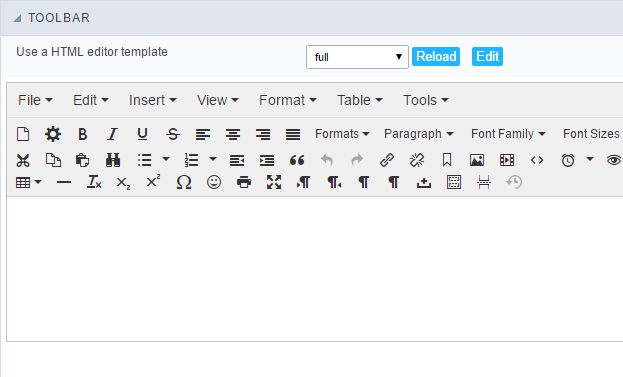The height and width of the screenshot is (377, 623).
Task: Open the Edit menu
Action: click(91, 100)
